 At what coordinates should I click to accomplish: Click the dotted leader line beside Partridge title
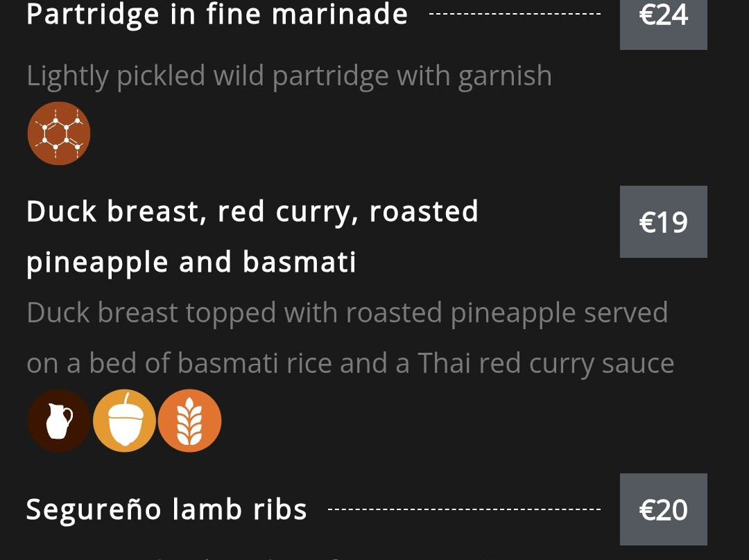[x=515, y=14]
